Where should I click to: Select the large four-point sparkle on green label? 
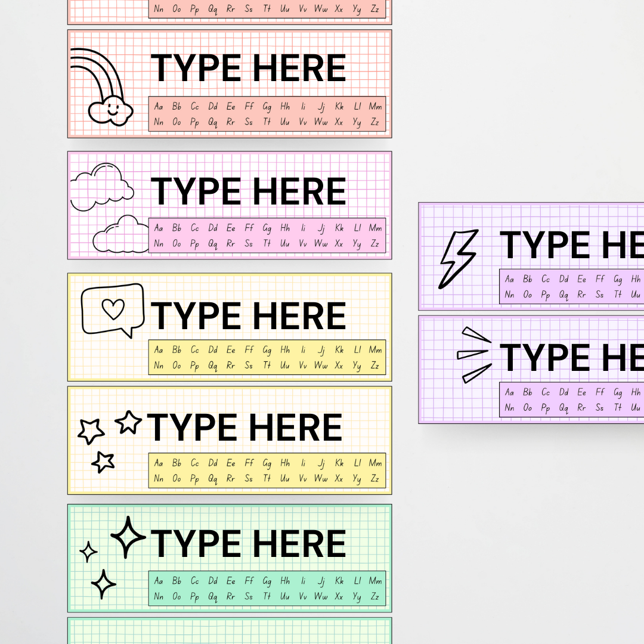pos(128,537)
